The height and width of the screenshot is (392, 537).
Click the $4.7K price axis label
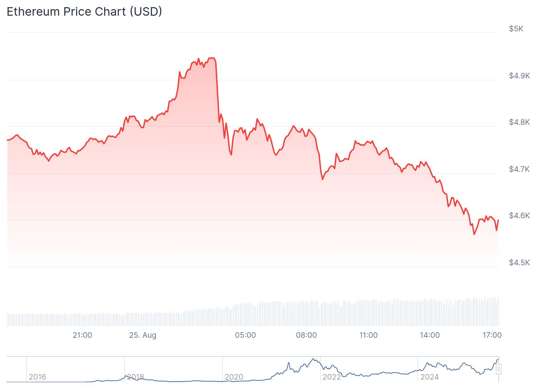tap(519, 169)
